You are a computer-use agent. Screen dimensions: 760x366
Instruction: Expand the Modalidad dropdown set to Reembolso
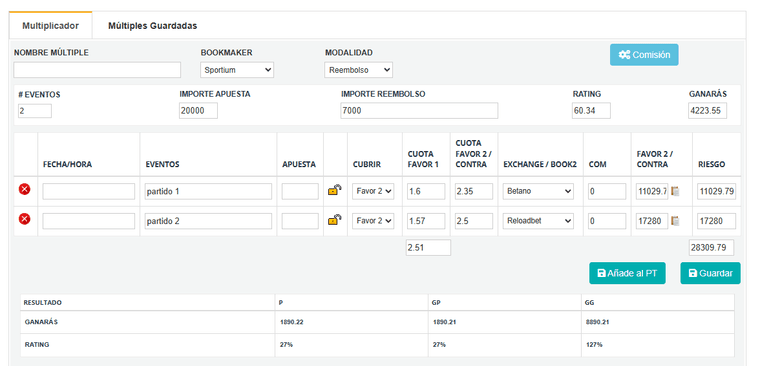point(358,70)
